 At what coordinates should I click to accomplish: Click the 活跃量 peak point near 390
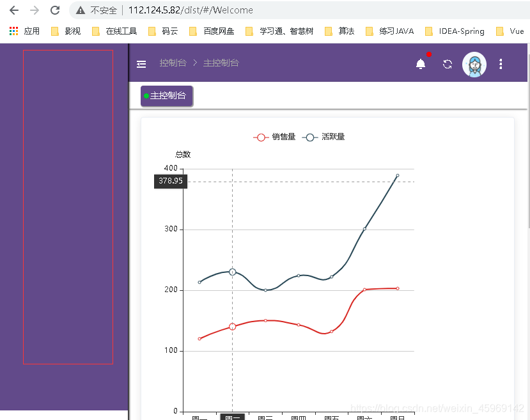pos(398,175)
